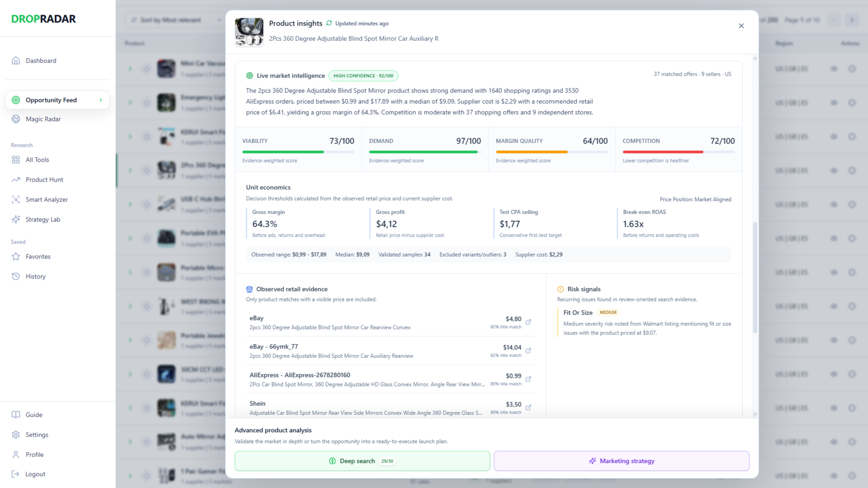The width and height of the screenshot is (868, 488).
Task: Open the external link for eBay - 66ymk_77
Action: coord(528,351)
